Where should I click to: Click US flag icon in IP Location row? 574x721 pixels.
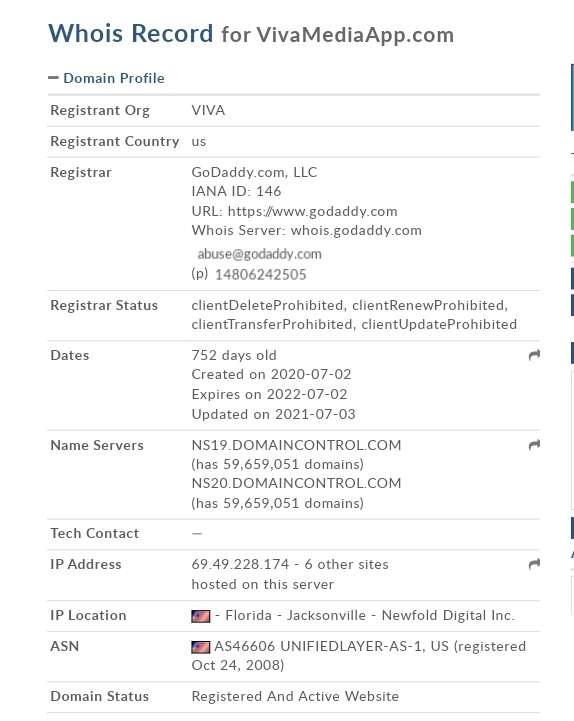pos(201,616)
